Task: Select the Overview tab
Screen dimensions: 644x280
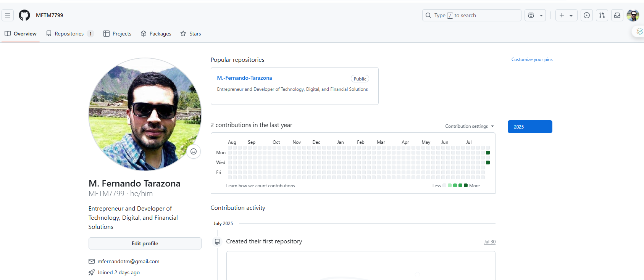Action: tap(21, 34)
